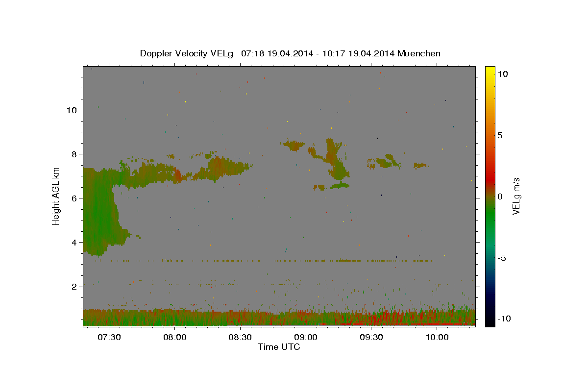Click the yellow top of the colorbar

coord(490,71)
